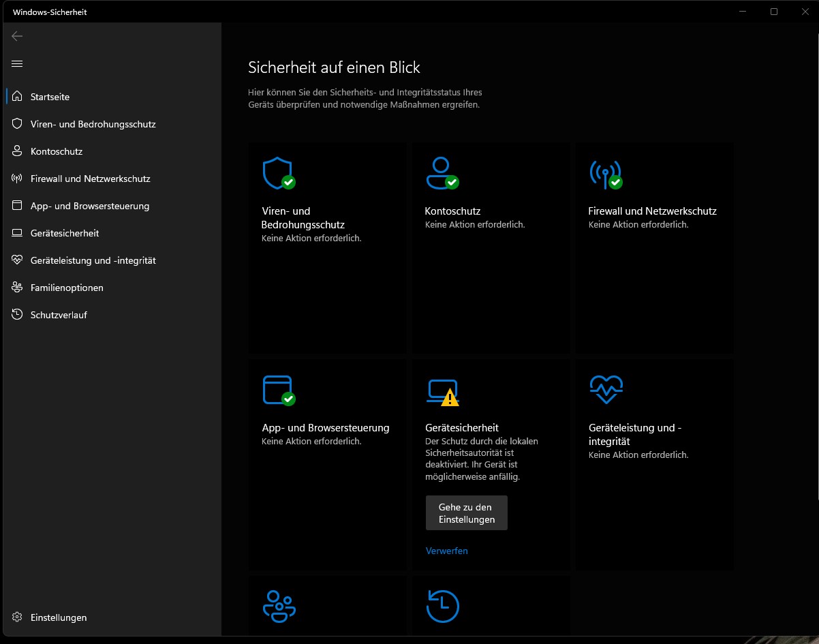The width and height of the screenshot is (819, 644).
Task: Show Schutzverlauf from sidebar
Action: [112, 315]
